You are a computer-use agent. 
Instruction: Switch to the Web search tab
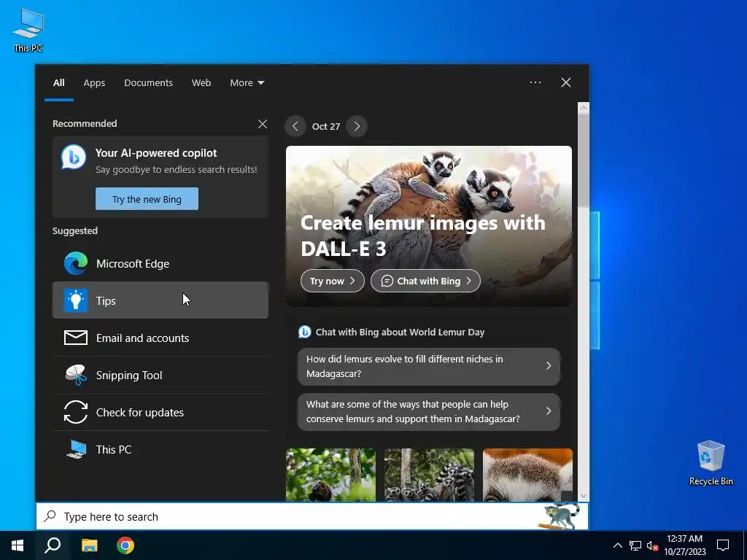coord(201,83)
